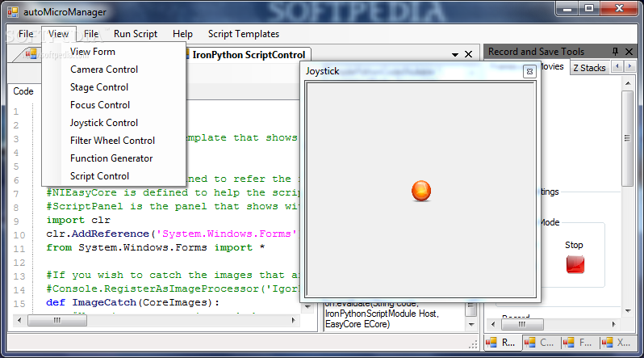
Task: Click line number 12 in gutter
Action: pos(19,263)
